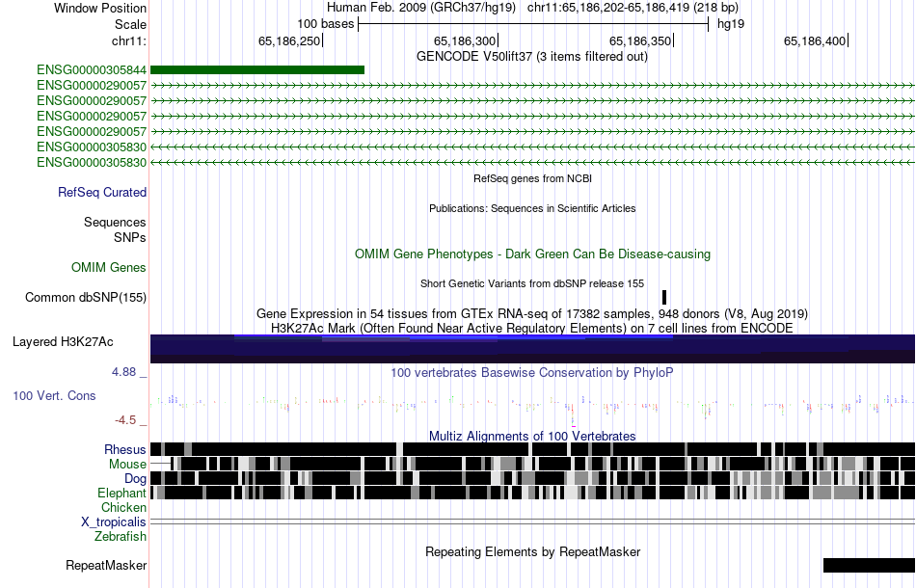Open GENCODE V50lift37 track title
The height and width of the screenshot is (588, 916).
coord(531,57)
